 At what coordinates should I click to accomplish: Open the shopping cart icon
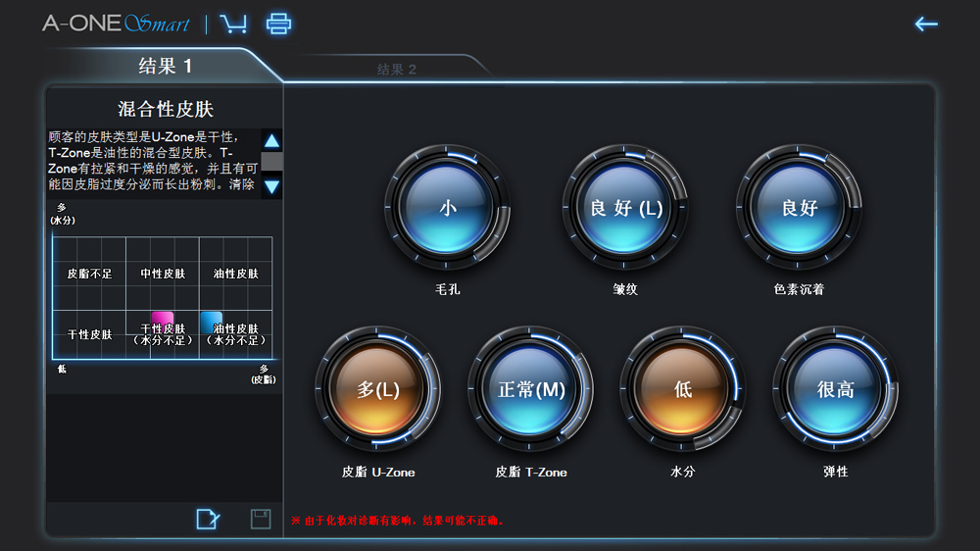[233, 24]
